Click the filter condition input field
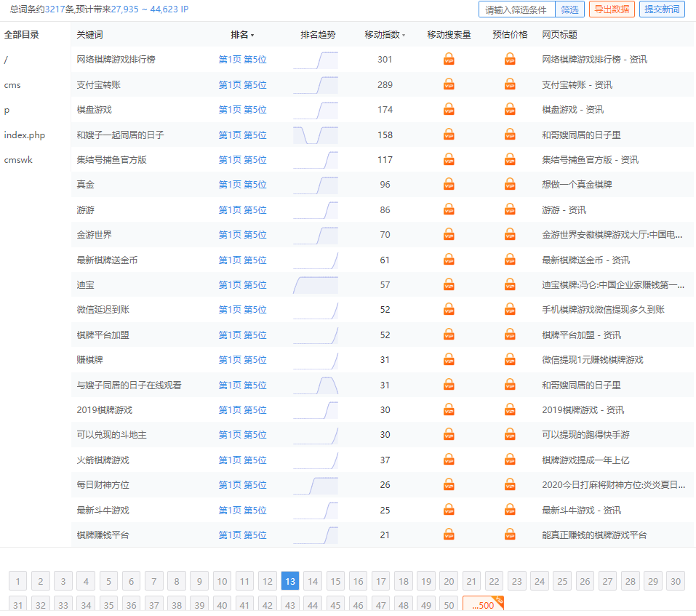The height and width of the screenshot is (616, 696). pos(516,9)
